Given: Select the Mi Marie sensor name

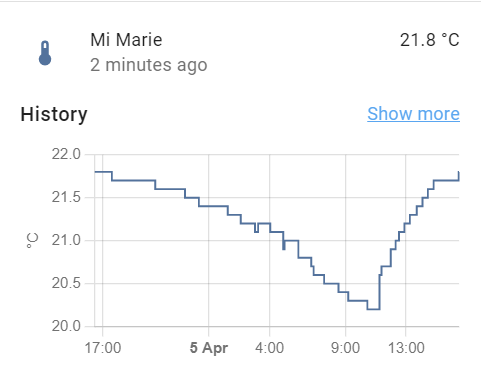Looking at the screenshot, I should pyautogui.click(x=126, y=40).
